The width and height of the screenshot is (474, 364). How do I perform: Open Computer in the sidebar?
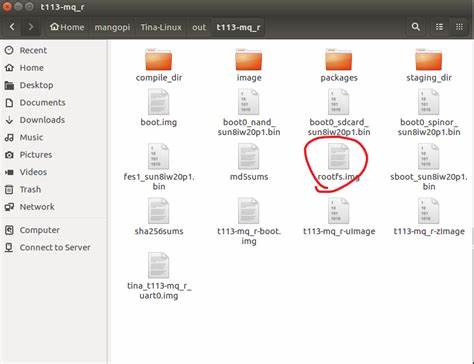[53, 230]
